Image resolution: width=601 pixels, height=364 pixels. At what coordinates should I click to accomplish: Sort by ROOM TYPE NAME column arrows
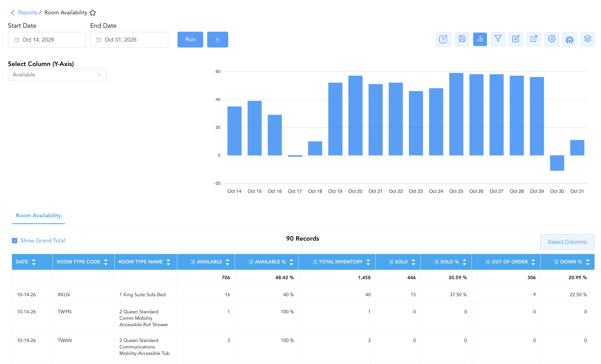(x=169, y=262)
